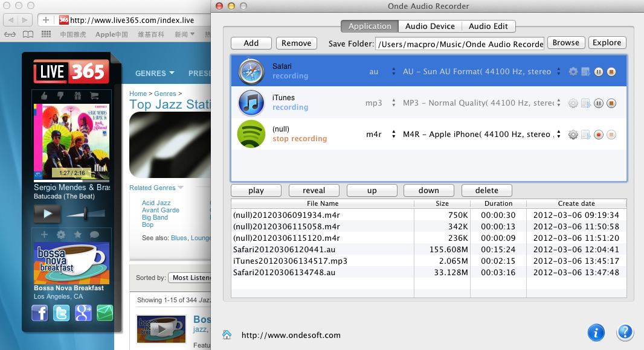Share on Facebook in Live365 player
The width and height of the screenshot is (644, 350).
coord(40,313)
